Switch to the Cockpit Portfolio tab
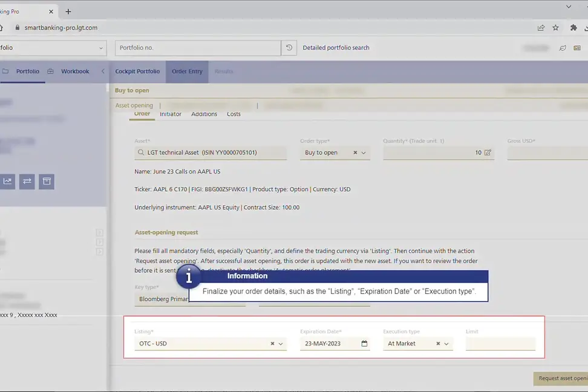Viewport: 588px width, 392px height. 137,71
